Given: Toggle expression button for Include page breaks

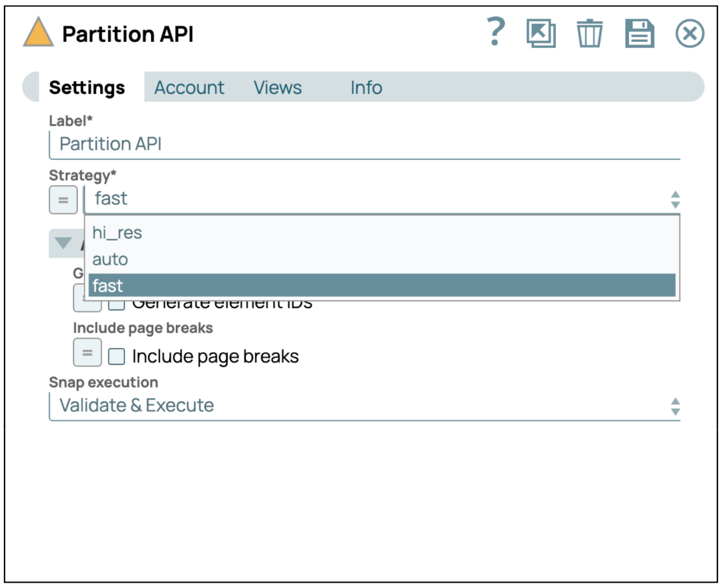Looking at the screenshot, I should pyautogui.click(x=87, y=352).
